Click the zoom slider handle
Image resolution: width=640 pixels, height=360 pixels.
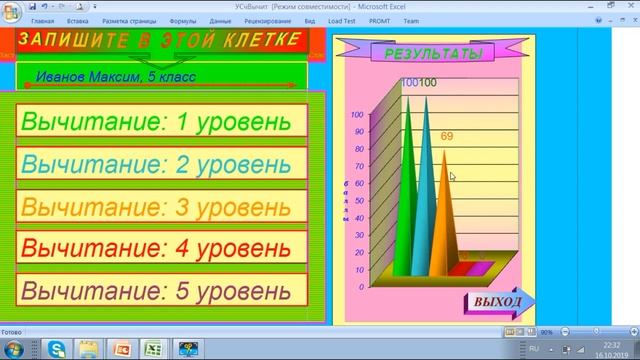(596, 332)
